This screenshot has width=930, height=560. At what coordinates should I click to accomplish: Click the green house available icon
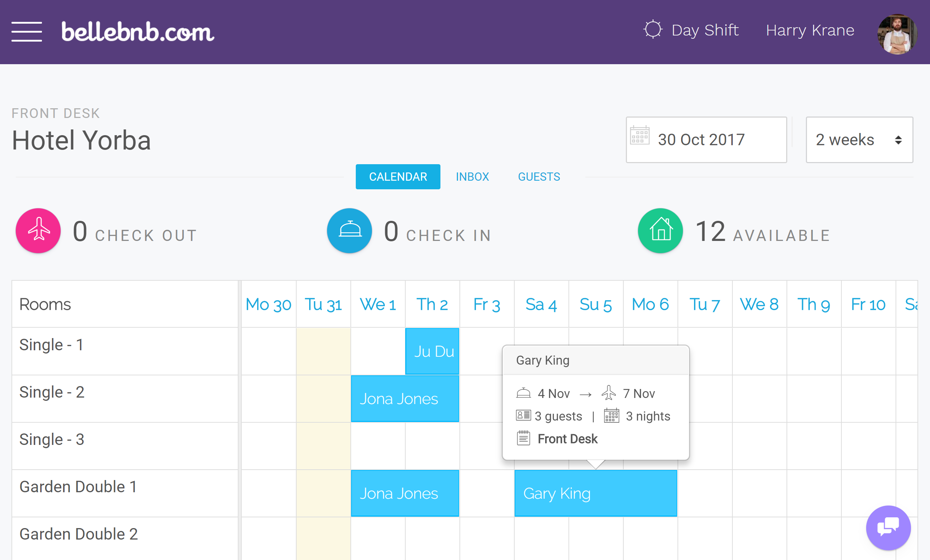click(x=661, y=231)
